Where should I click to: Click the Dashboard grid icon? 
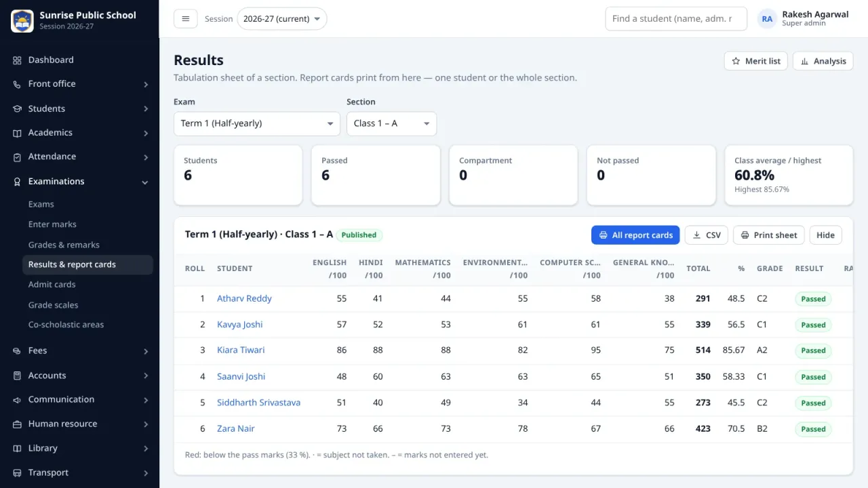(x=17, y=60)
